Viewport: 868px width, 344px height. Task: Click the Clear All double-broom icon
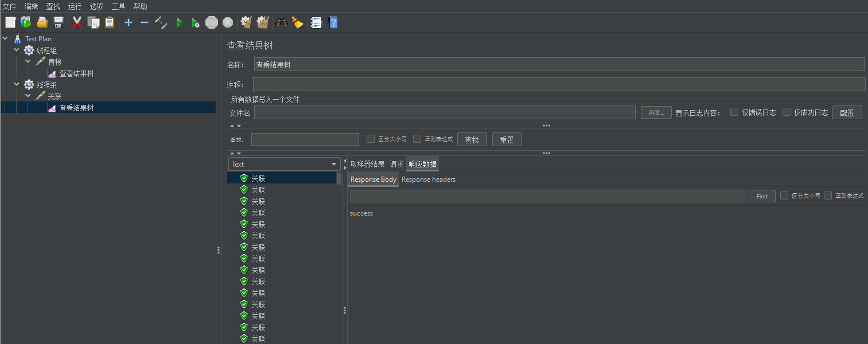(263, 22)
